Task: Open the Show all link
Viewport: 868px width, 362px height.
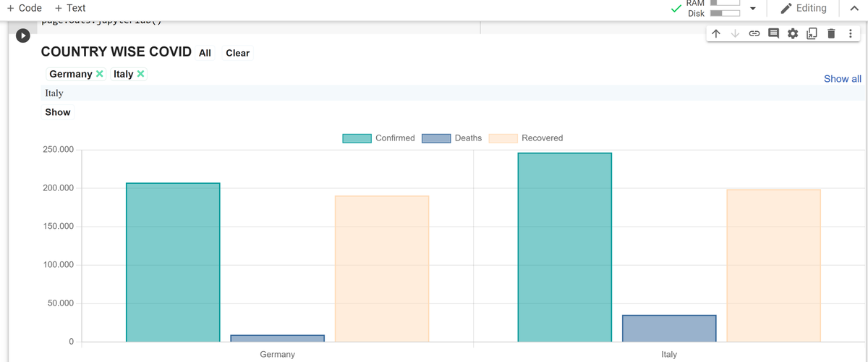Action: click(843, 79)
